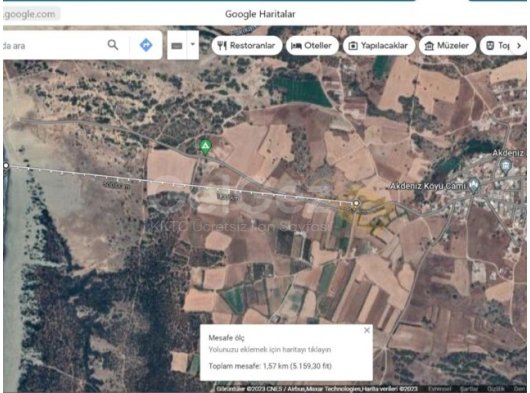Click the Akdeniz museum marker pin
This screenshot has height=393, width=530.
coord(505,167)
